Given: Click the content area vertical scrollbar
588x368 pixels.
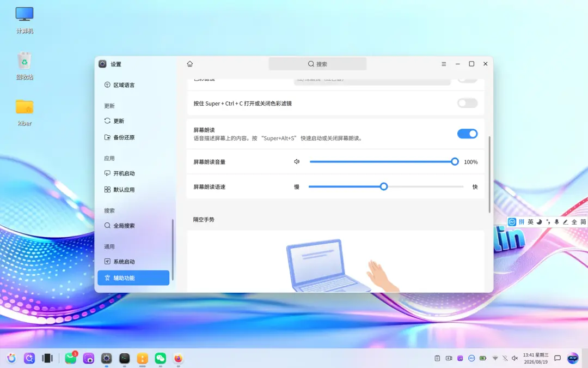Looking at the screenshot, I should [x=489, y=174].
